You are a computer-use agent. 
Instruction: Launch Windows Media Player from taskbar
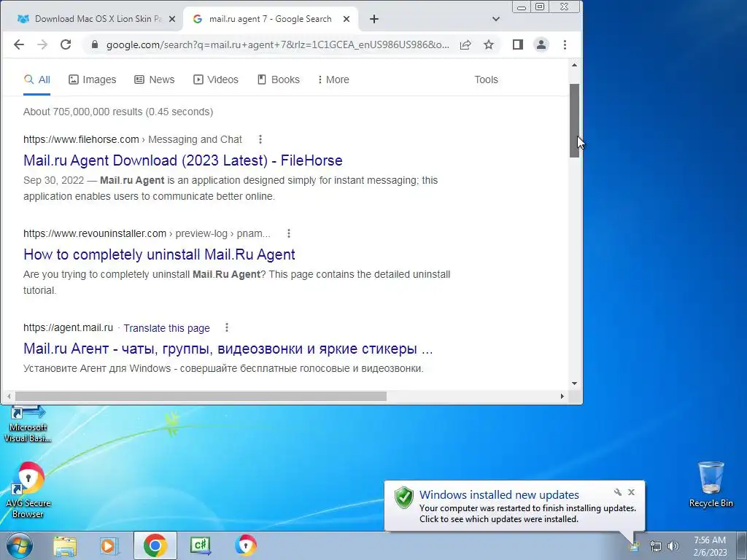click(x=109, y=546)
